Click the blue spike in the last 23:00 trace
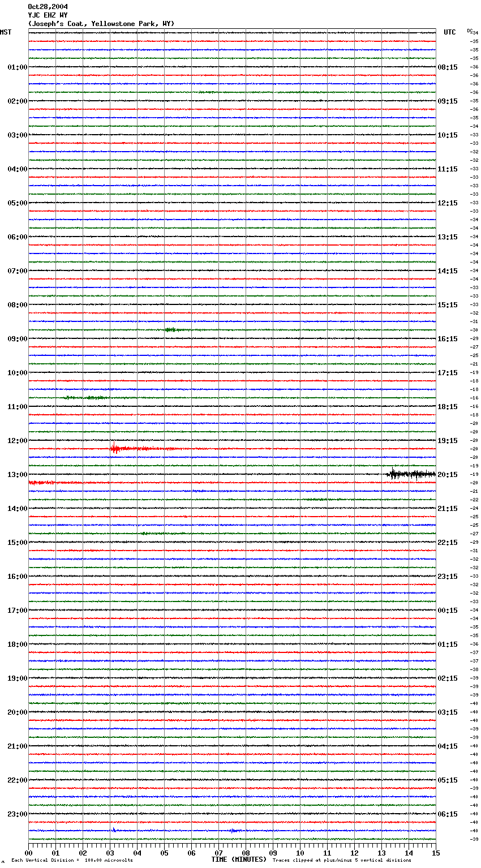Screen dimensions: 481x868 coord(113,830)
